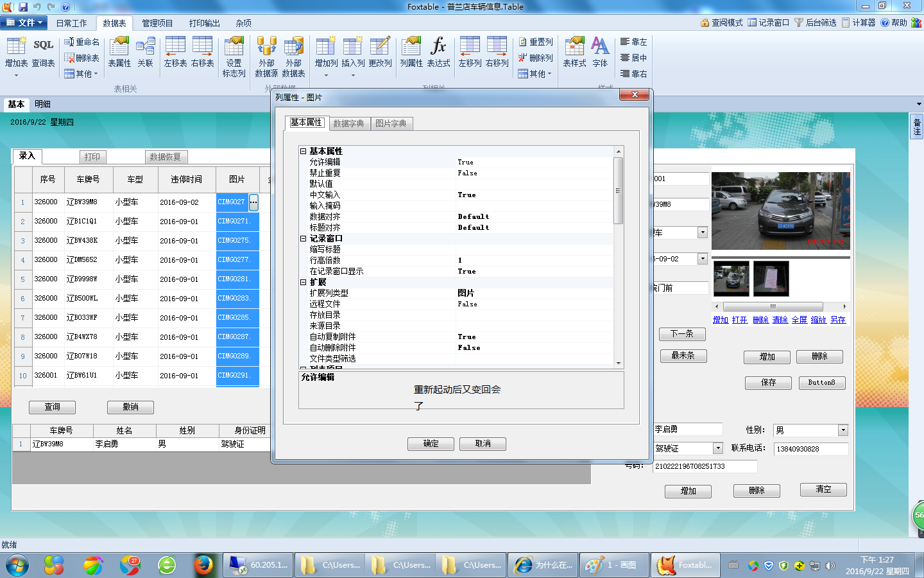This screenshot has height=578, width=924.
Task: Toggle the 后台筛选 option
Action: coord(816,22)
